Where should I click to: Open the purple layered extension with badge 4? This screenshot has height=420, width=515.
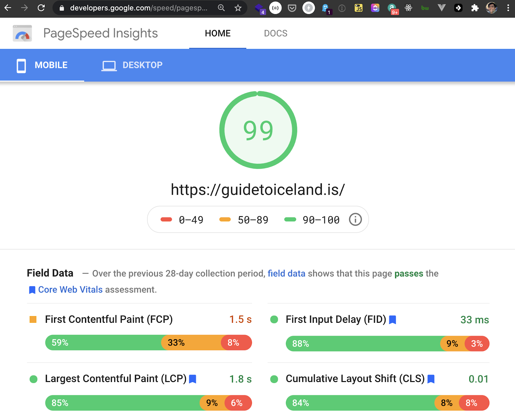point(259,8)
